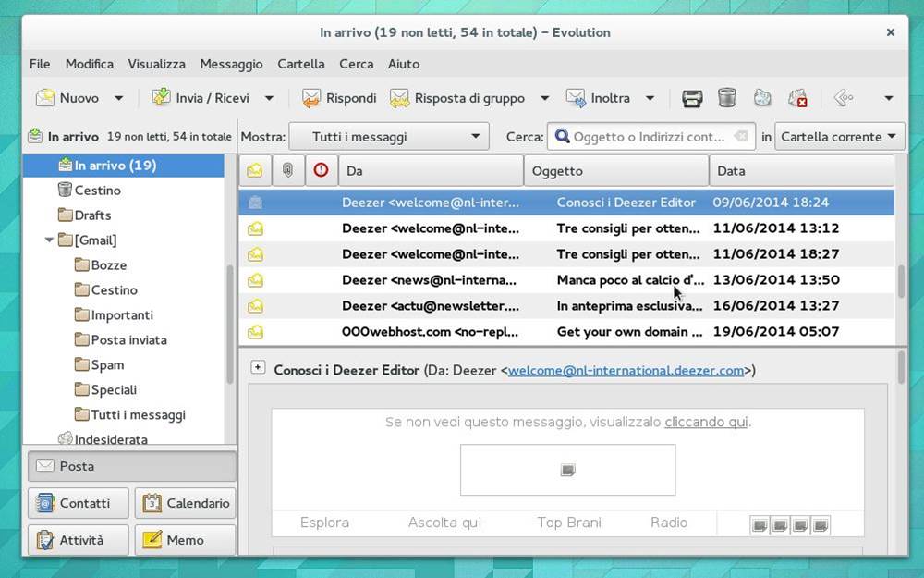Expand message headers with plus button
The image size is (924, 578).
258,367
